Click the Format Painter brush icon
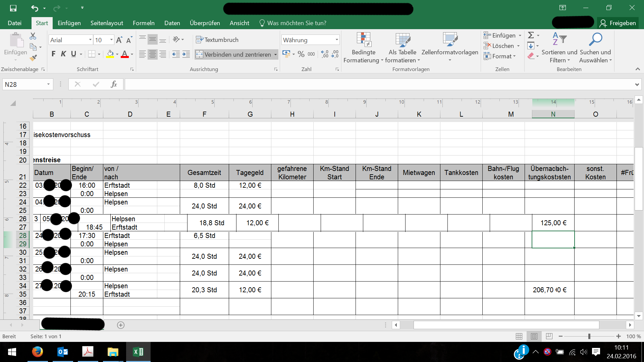 [33, 58]
